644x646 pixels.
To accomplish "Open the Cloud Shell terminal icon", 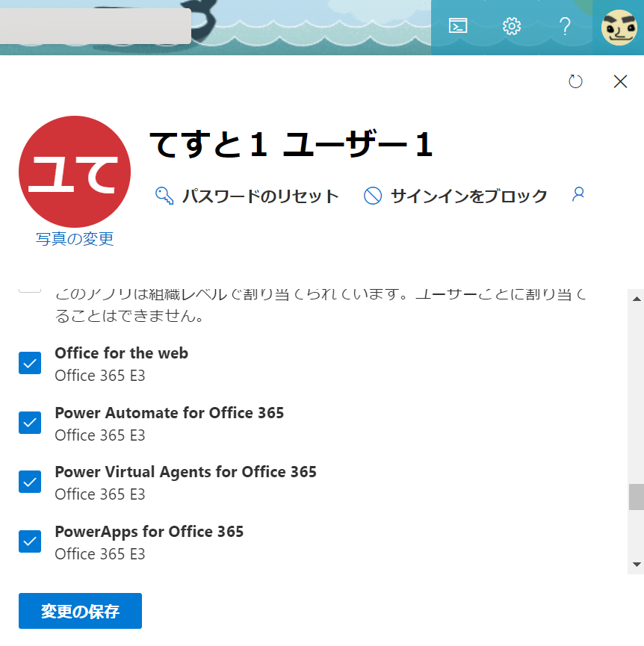I will 458,26.
